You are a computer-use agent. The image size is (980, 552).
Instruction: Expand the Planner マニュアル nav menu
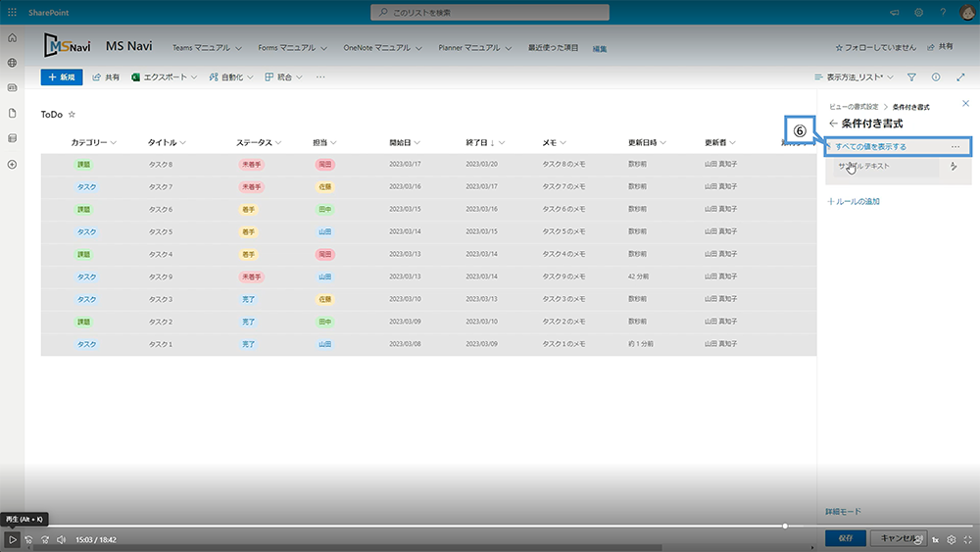pos(475,48)
